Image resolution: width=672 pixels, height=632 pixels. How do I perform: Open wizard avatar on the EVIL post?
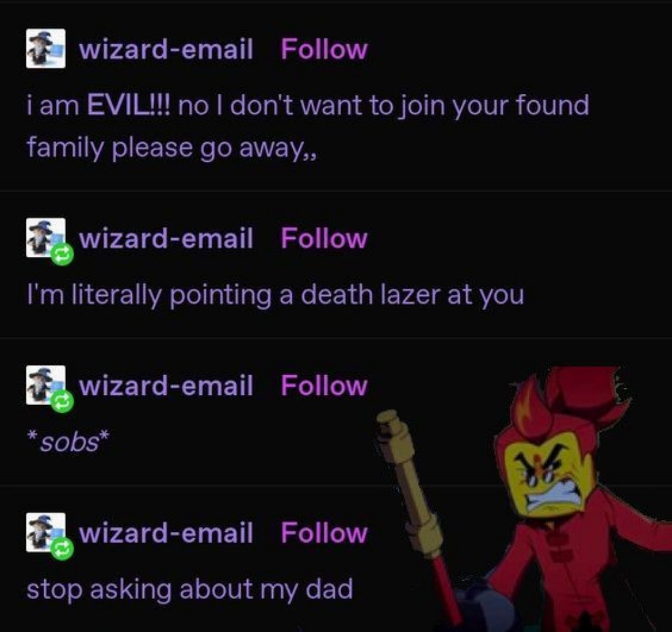[x=46, y=48]
